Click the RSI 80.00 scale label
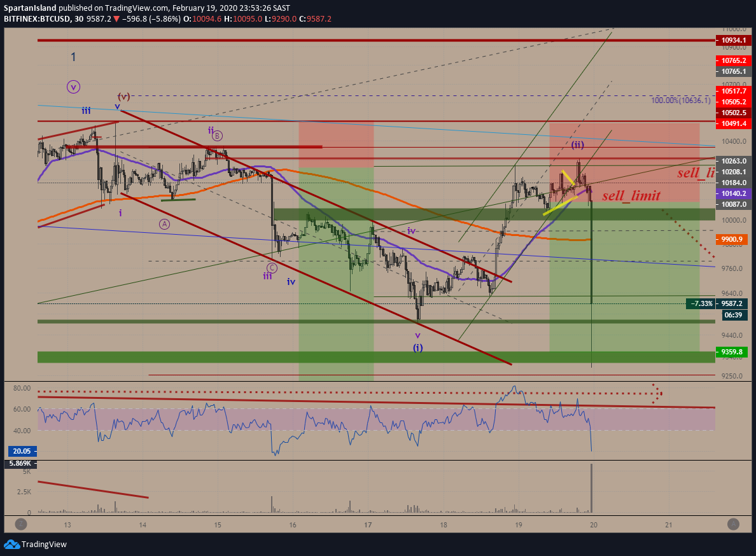Viewport: 756px width, 556px height. point(22,388)
